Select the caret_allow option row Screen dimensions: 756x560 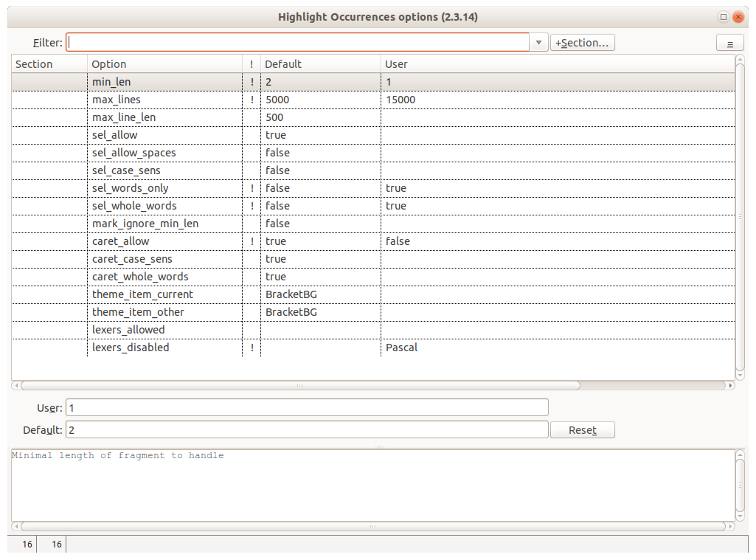pos(373,241)
